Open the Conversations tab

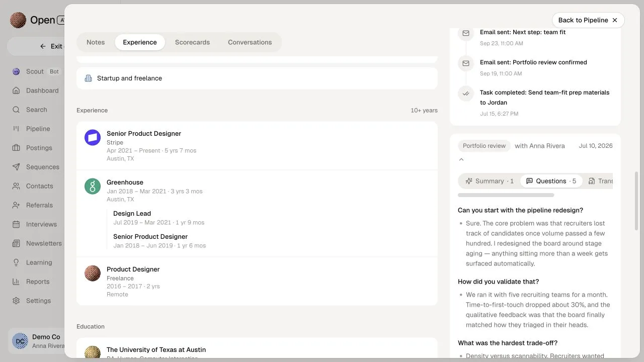[250, 42]
